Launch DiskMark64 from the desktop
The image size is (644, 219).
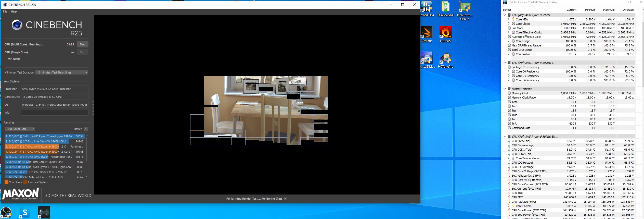[445, 9]
